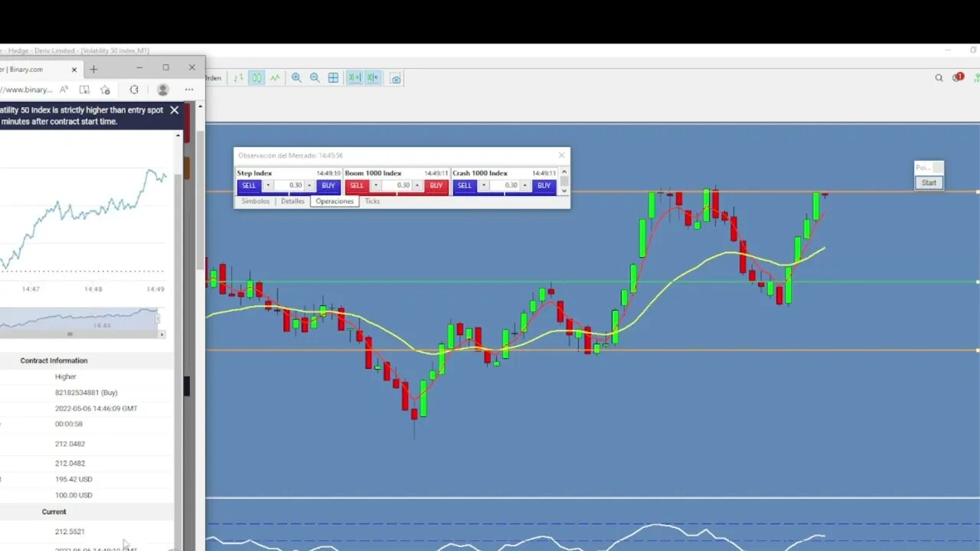Close the Binary.com browser tab

tap(74, 69)
